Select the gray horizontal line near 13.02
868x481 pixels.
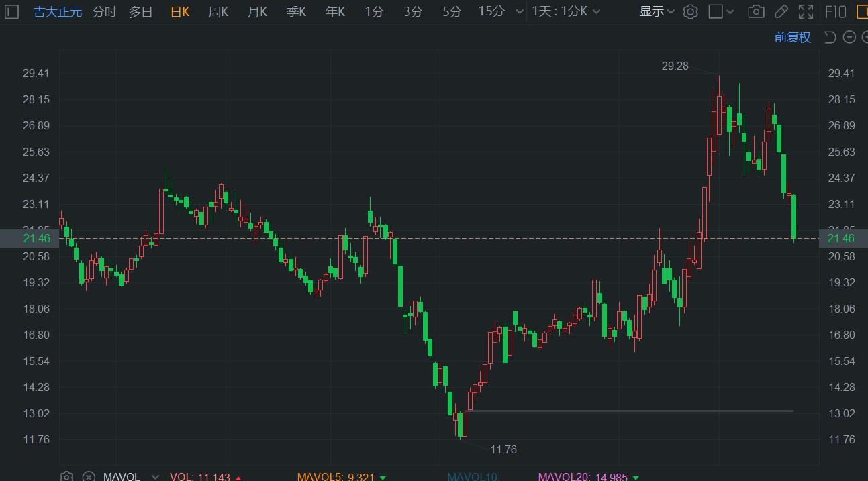[631, 411]
